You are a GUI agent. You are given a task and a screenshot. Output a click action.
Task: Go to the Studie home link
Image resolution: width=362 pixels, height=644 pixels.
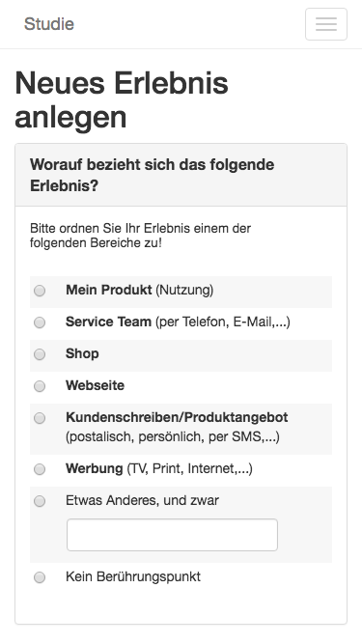click(49, 24)
